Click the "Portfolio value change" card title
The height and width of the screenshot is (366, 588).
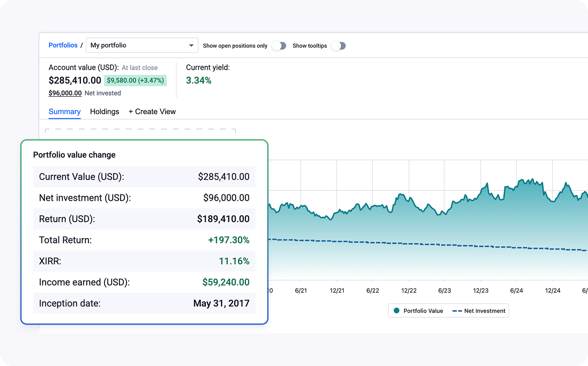pos(74,155)
